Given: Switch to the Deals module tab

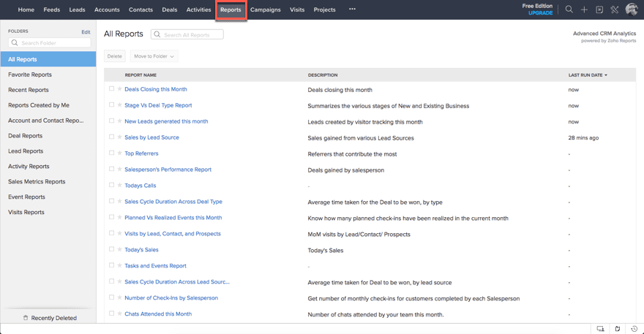Looking at the screenshot, I should pyautogui.click(x=169, y=10).
